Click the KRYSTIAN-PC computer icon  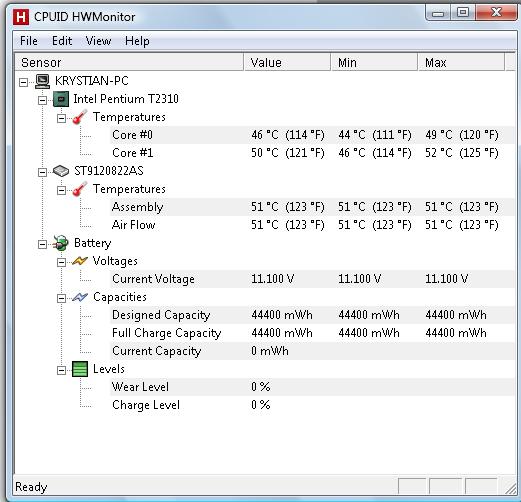[42, 81]
